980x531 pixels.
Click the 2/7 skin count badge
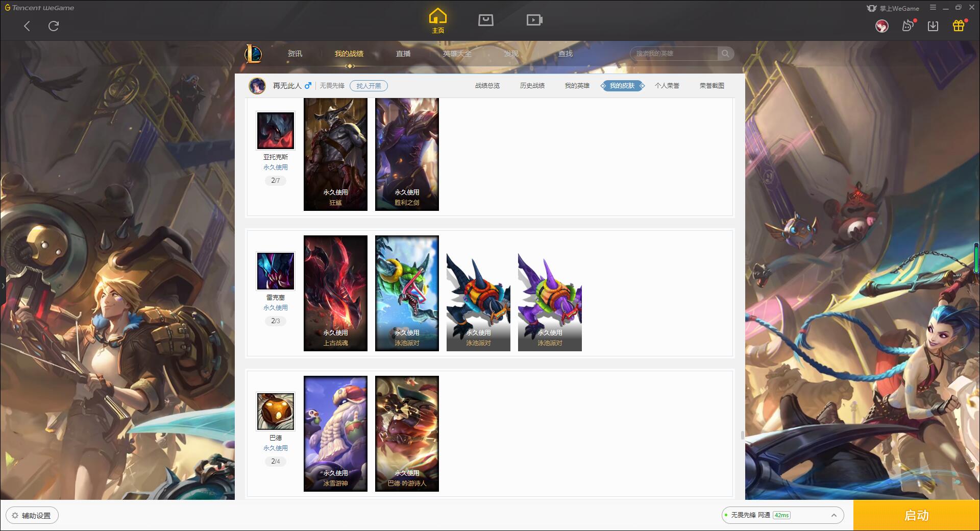276,180
